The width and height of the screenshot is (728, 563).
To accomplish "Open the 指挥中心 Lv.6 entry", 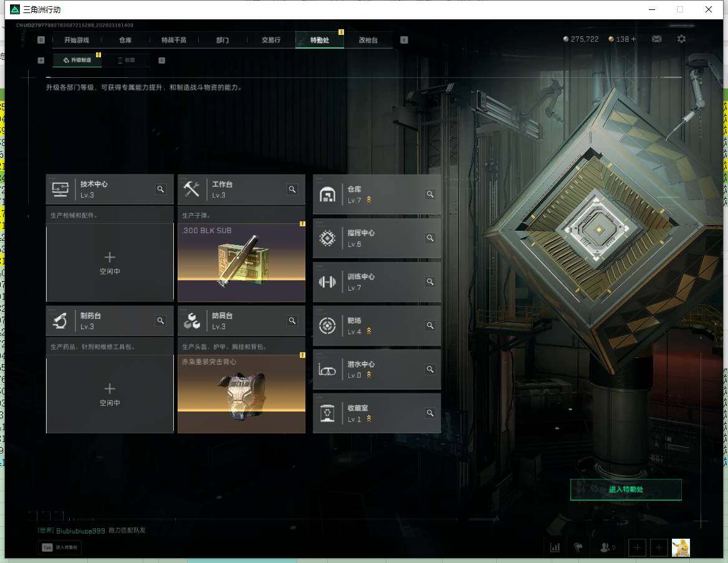I will pos(376,238).
